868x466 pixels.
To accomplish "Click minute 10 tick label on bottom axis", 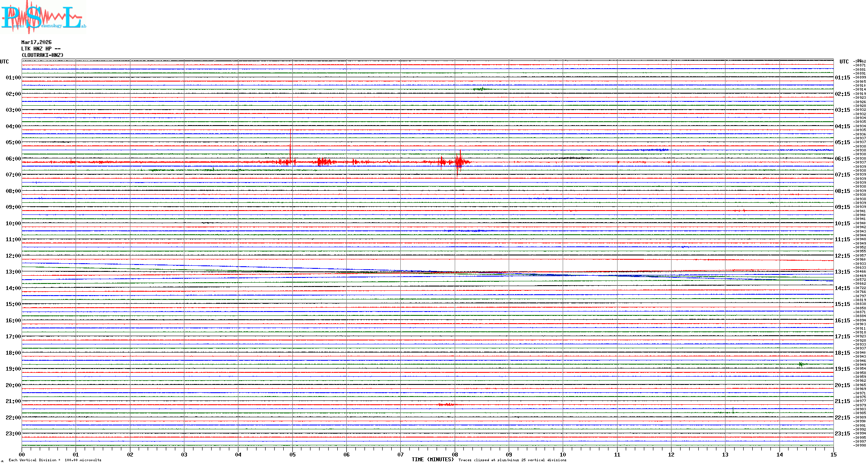I will [x=563, y=455].
